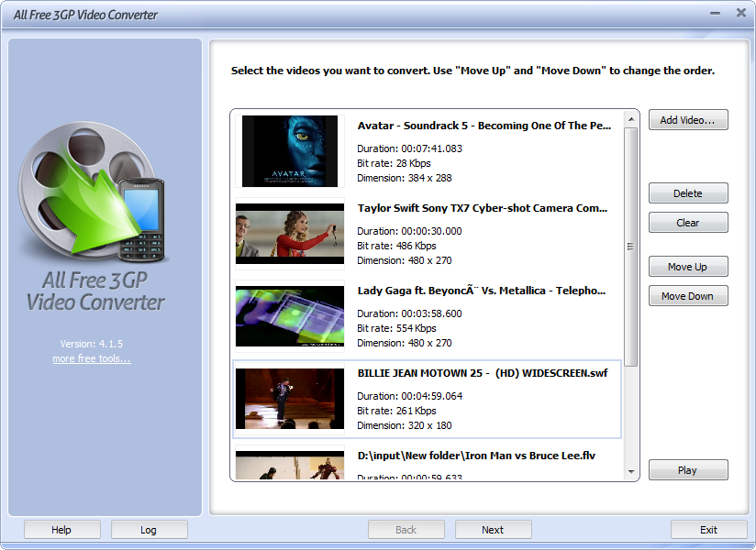The height and width of the screenshot is (550, 756).
Task: Click the Add Video button
Action: 688,120
